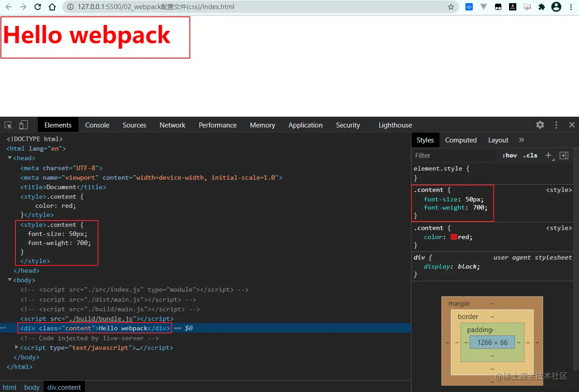Open the Extensions puzzle menu
Viewport: 579px width, 392px height.
541,7
